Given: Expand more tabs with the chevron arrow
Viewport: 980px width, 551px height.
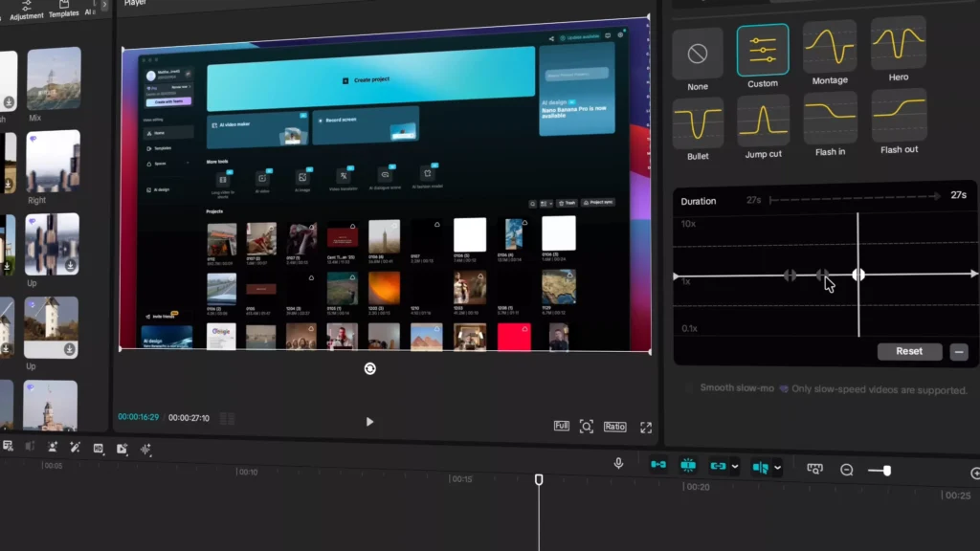Looking at the screenshot, I should [104, 6].
